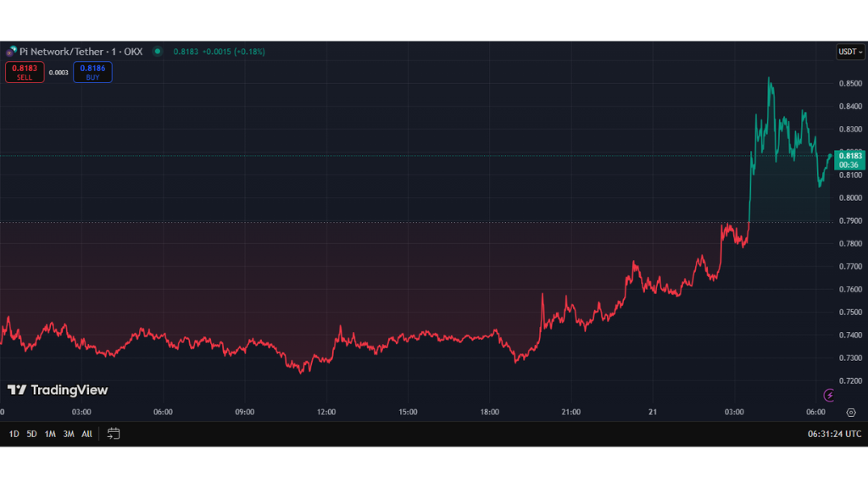
Task: Open the USDT currency dropdown
Action: tap(850, 52)
